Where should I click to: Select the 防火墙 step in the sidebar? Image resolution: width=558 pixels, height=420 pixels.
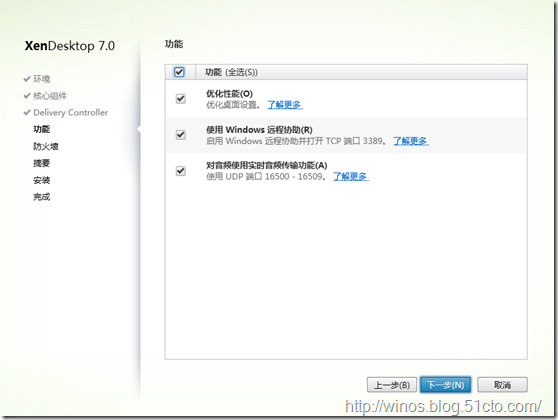(46, 146)
